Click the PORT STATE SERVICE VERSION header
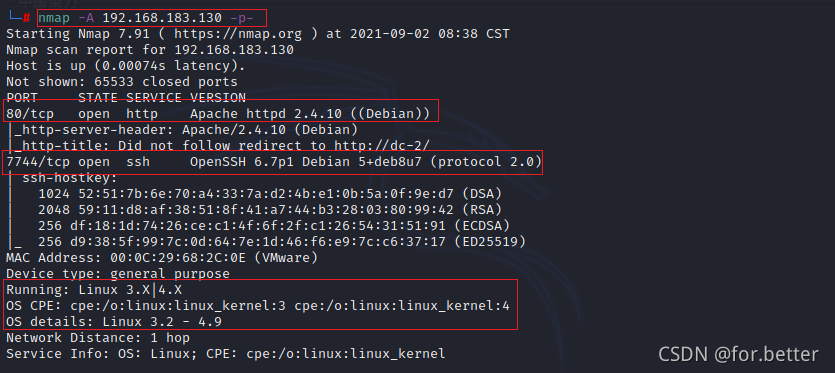Screen dimensions: 835x373 (126, 98)
